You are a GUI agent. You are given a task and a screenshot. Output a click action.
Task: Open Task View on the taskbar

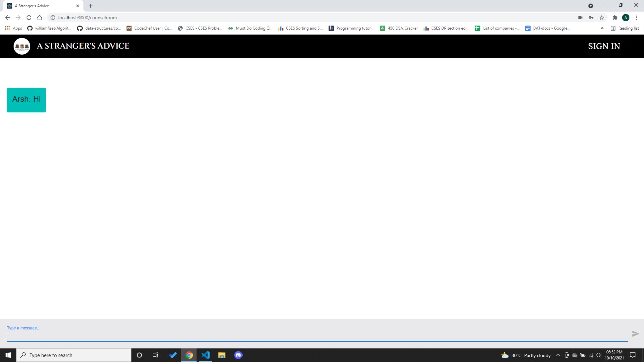155,355
